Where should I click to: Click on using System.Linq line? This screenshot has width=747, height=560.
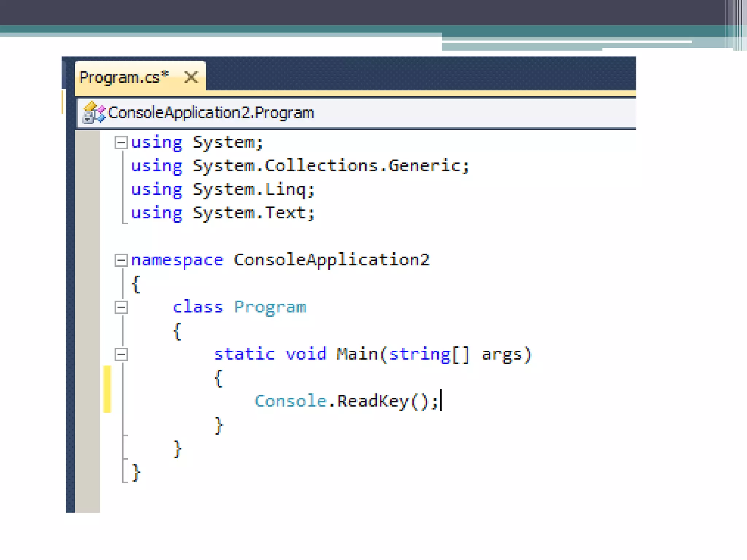tap(222, 190)
